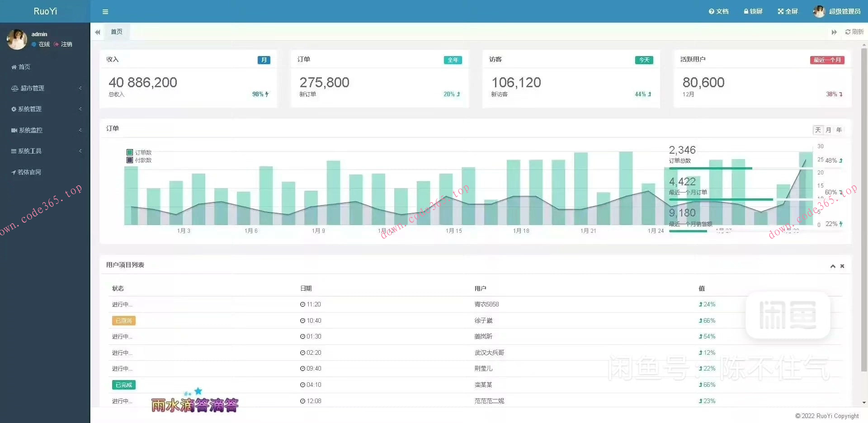The image size is (868, 423).
Task: Toggle the 订单数 legend color swatch
Action: (130, 152)
